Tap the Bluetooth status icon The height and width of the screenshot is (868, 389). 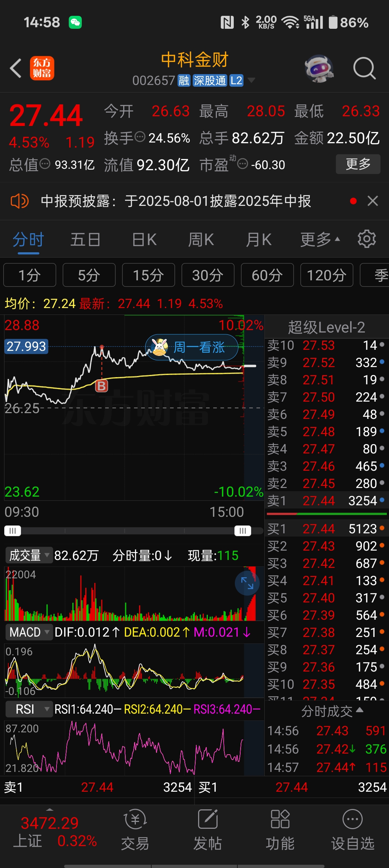tap(245, 22)
